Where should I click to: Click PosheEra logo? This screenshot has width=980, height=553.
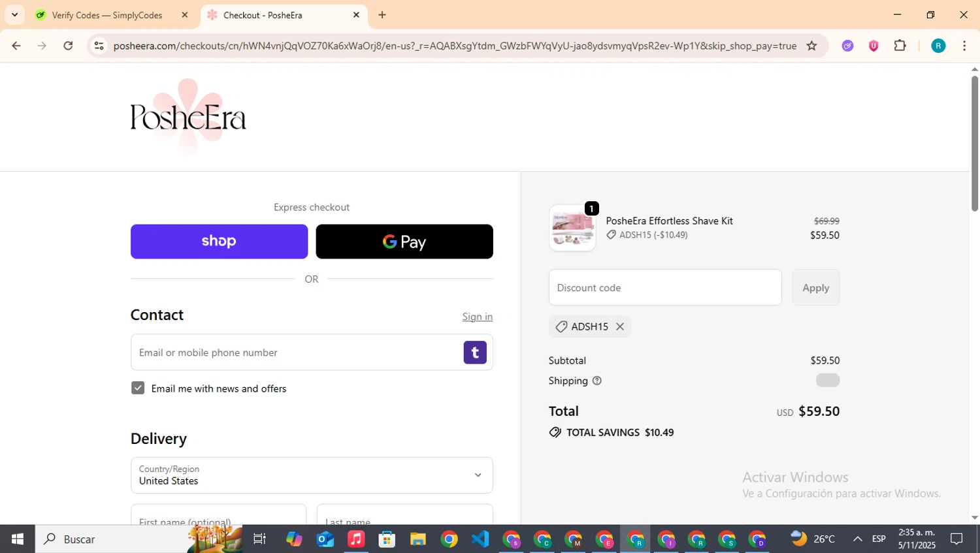[188, 118]
